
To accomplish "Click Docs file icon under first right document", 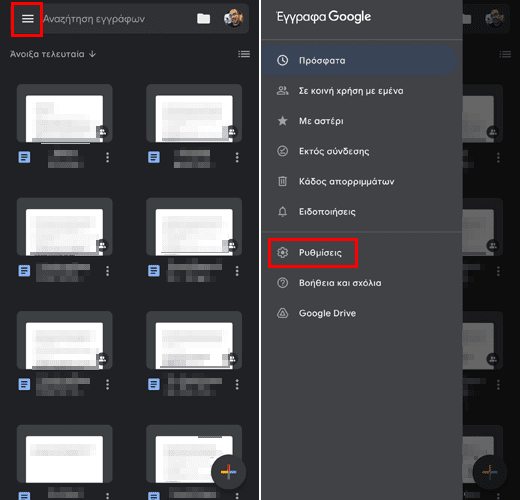I will 154,157.
